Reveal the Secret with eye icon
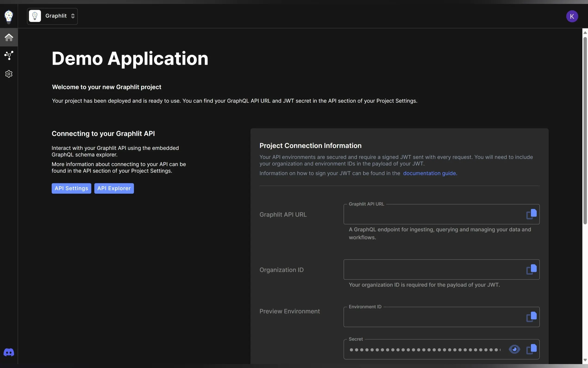The image size is (588, 368). point(514,349)
